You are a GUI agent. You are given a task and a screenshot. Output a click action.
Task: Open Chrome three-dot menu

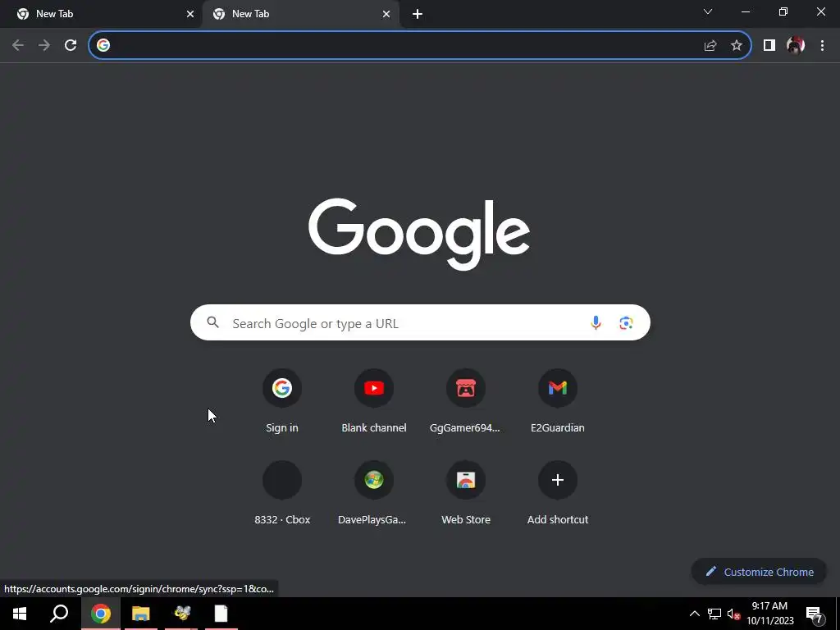coord(822,46)
